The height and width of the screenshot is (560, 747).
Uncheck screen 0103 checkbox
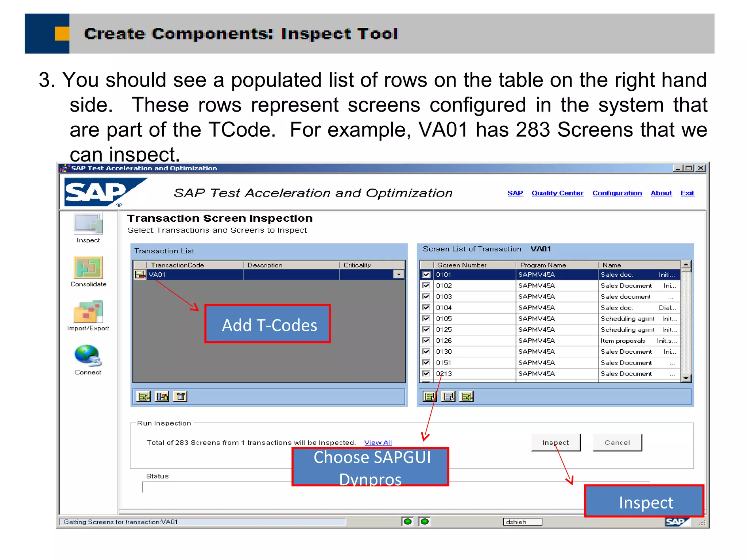(426, 296)
